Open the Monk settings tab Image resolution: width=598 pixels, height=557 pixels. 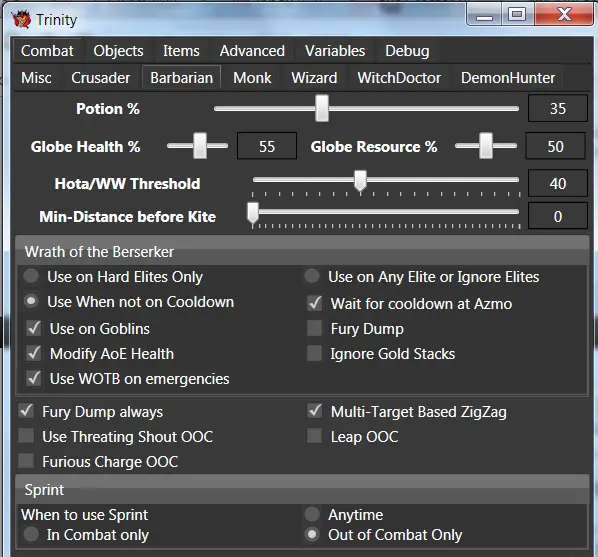(x=252, y=78)
